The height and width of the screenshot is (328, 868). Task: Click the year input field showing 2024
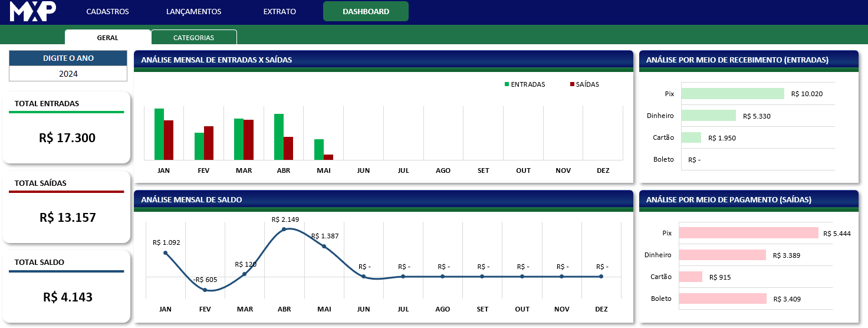click(x=68, y=74)
